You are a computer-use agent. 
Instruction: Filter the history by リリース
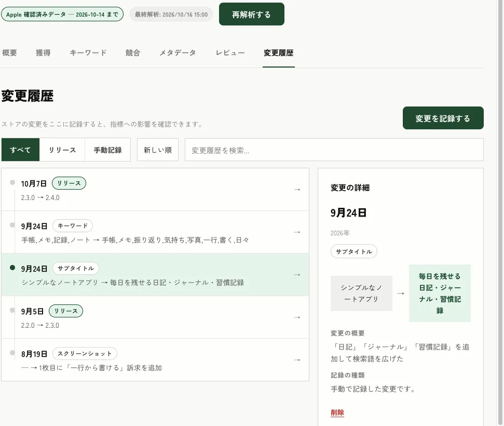point(62,150)
